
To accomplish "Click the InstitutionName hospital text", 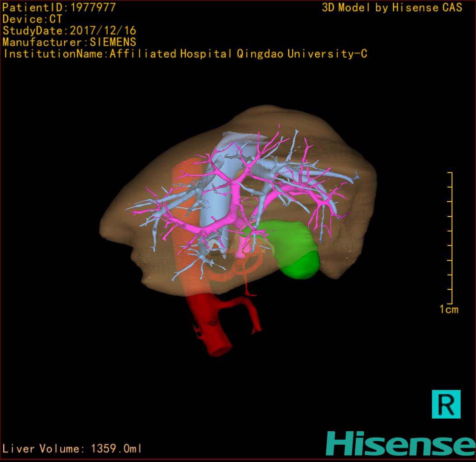I will [185, 54].
